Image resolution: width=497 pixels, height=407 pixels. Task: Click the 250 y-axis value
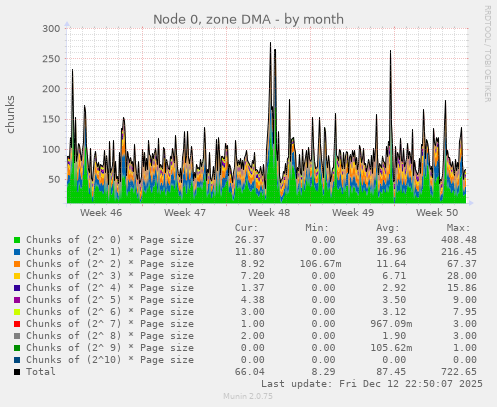[x=51, y=59]
